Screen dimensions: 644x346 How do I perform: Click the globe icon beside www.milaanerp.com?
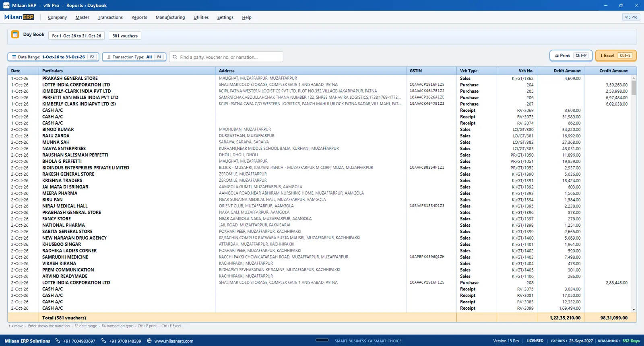(x=149, y=341)
